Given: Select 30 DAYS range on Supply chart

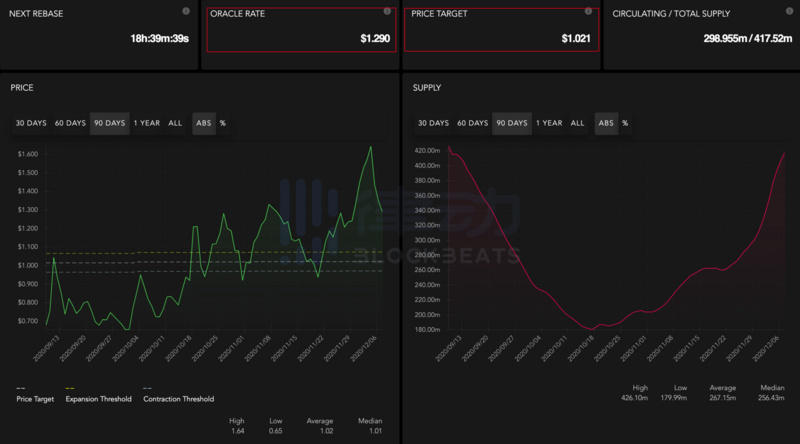Looking at the screenshot, I should pyautogui.click(x=432, y=123).
